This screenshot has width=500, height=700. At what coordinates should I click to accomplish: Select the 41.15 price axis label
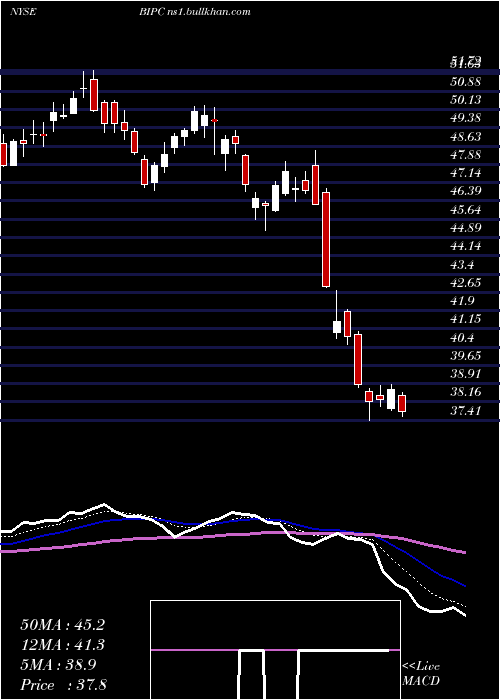tap(466, 319)
